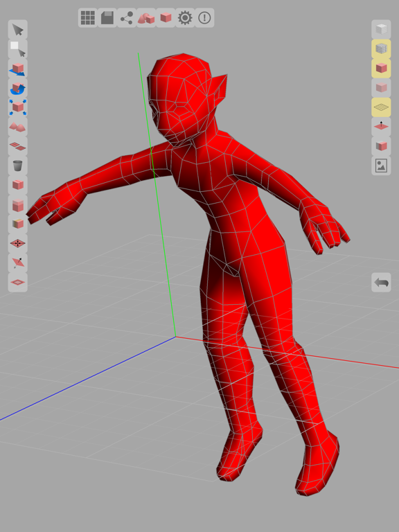Select the arrow pointer tool
Screen dimensions: 399x532
(17, 30)
